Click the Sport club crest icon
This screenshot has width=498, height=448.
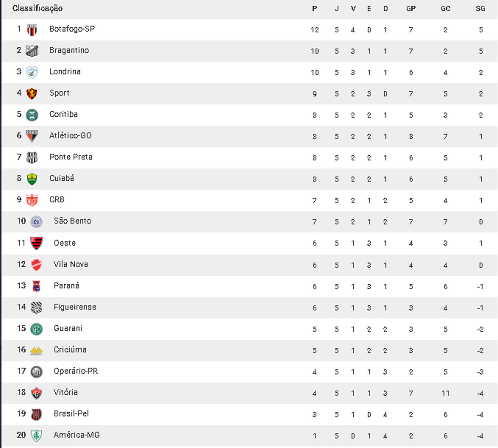pos(32,94)
